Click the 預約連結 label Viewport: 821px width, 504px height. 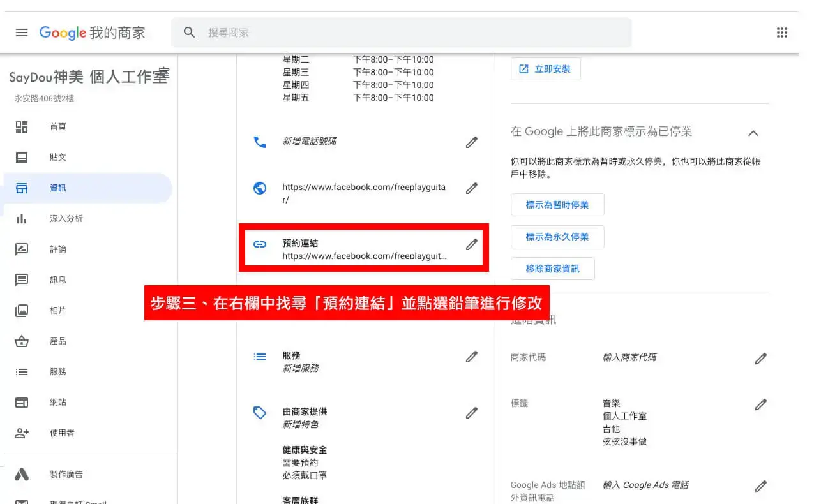click(x=300, y=243)
